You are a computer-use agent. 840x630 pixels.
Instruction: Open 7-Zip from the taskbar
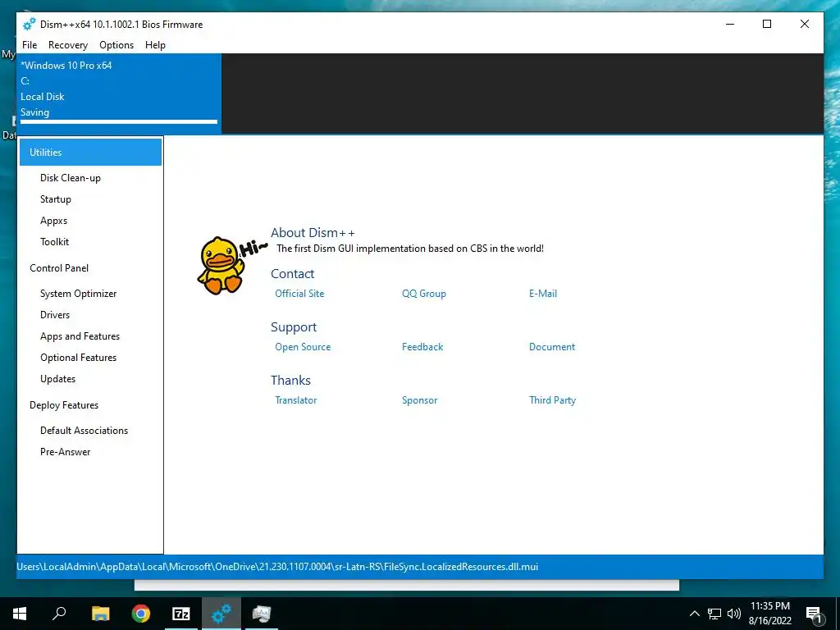[x=181, y=614]
